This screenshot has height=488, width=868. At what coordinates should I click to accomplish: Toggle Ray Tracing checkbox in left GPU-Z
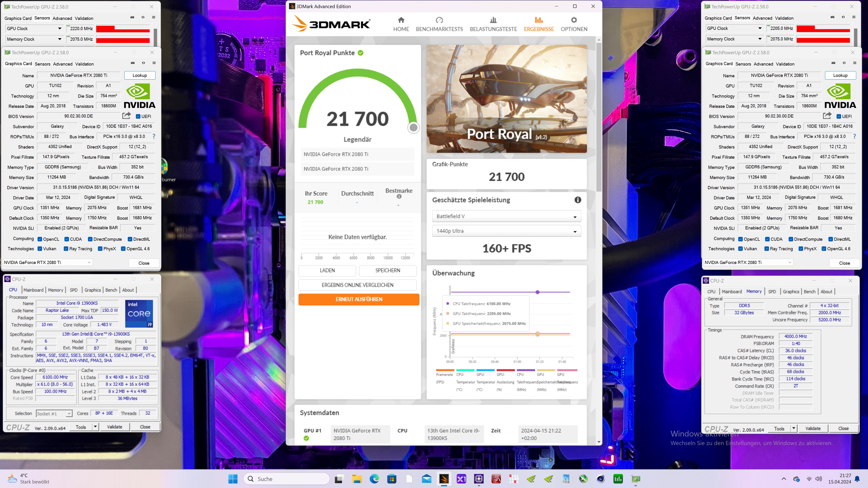[x=66, y=249]
